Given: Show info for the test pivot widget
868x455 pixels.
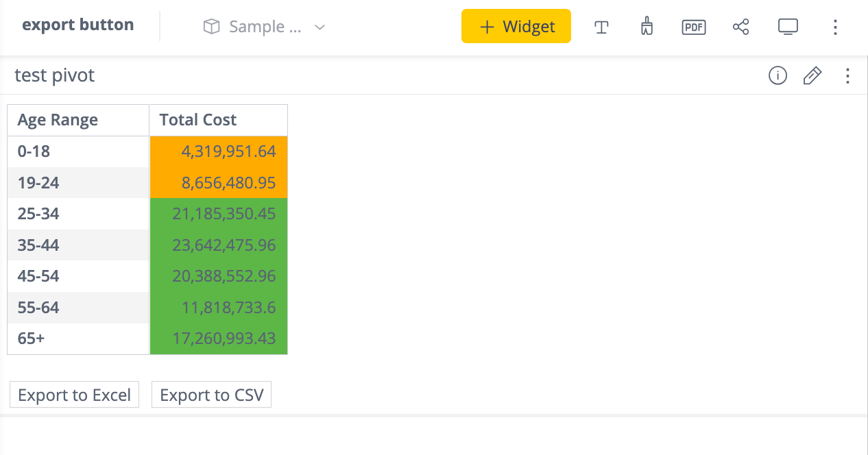Looking at the screenshot, I should coord(777,75).
